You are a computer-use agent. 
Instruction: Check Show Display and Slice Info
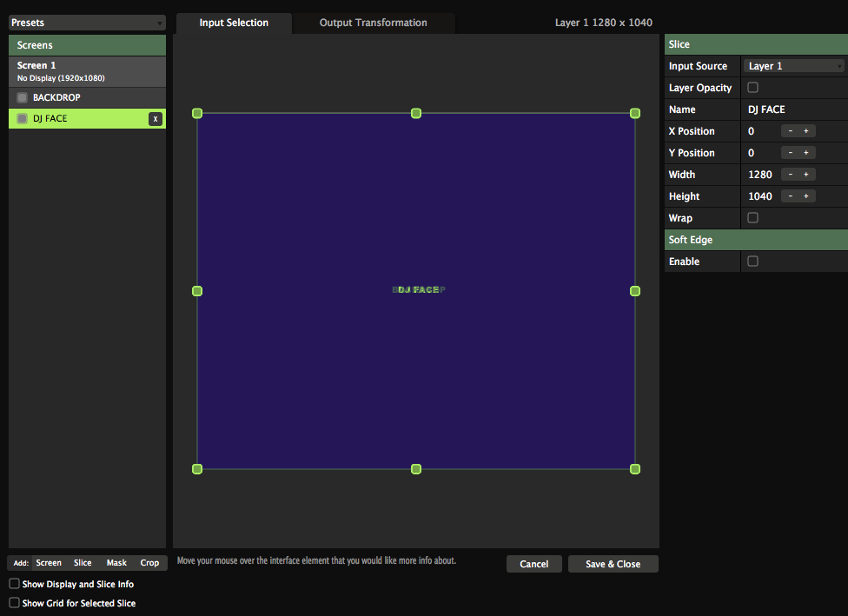click(14, 584)
